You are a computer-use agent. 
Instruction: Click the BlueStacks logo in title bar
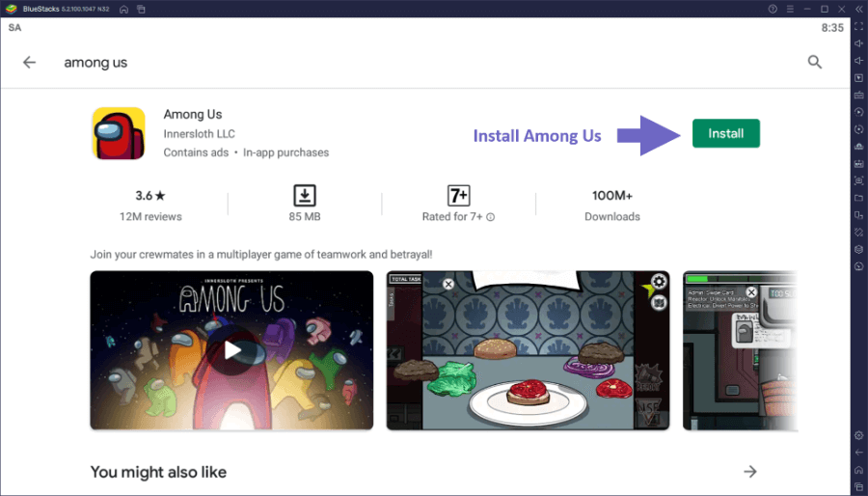tap(11, 9)
